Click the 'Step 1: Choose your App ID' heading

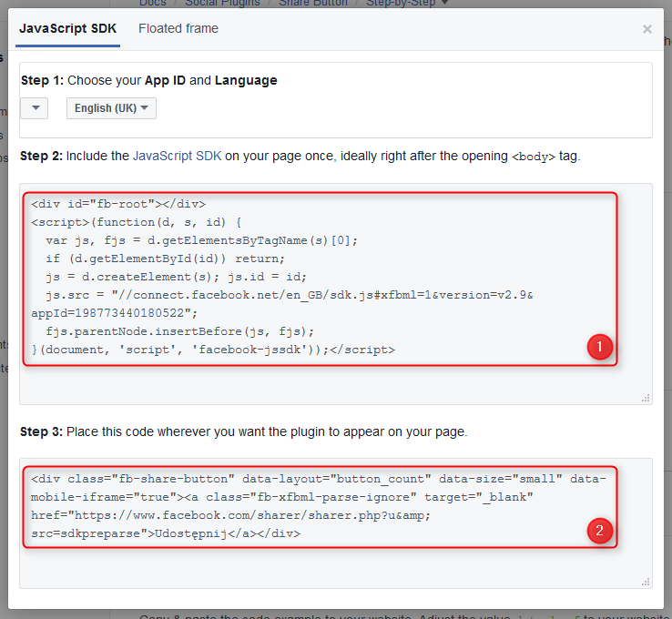tap(148, 80)
